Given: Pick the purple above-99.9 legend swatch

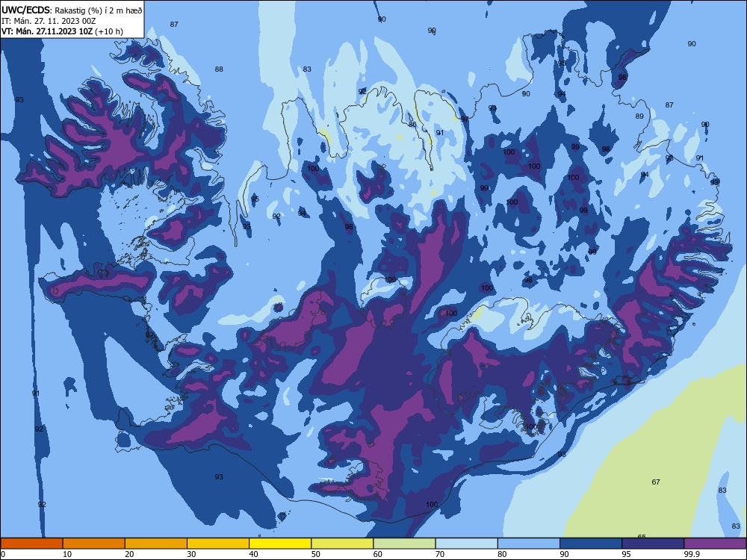Looking at the screenshot, I should tap(716, 544).
